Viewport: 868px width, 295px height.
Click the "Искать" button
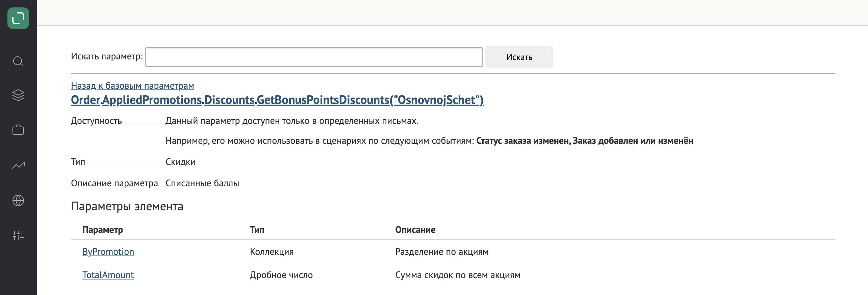(x=519, y=57)
